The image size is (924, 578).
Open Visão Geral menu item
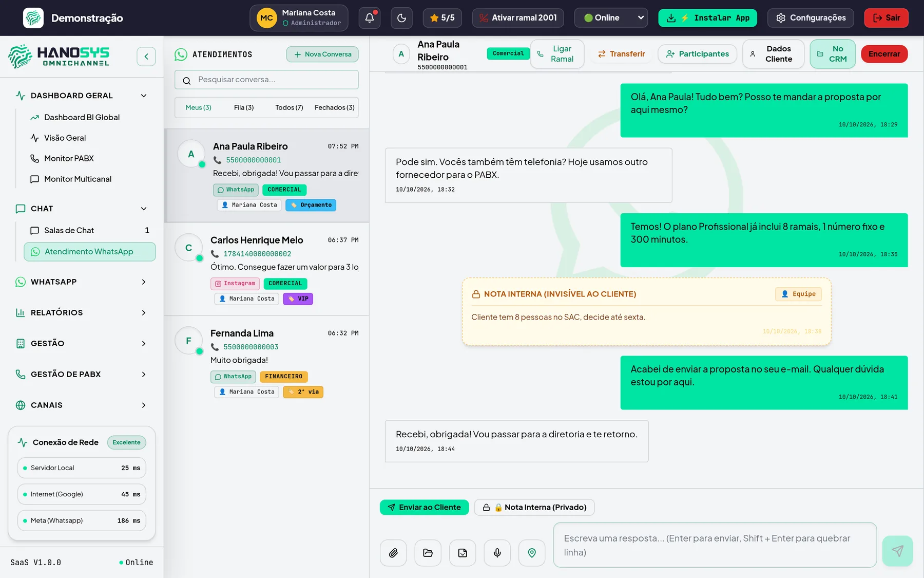[65, 138]
